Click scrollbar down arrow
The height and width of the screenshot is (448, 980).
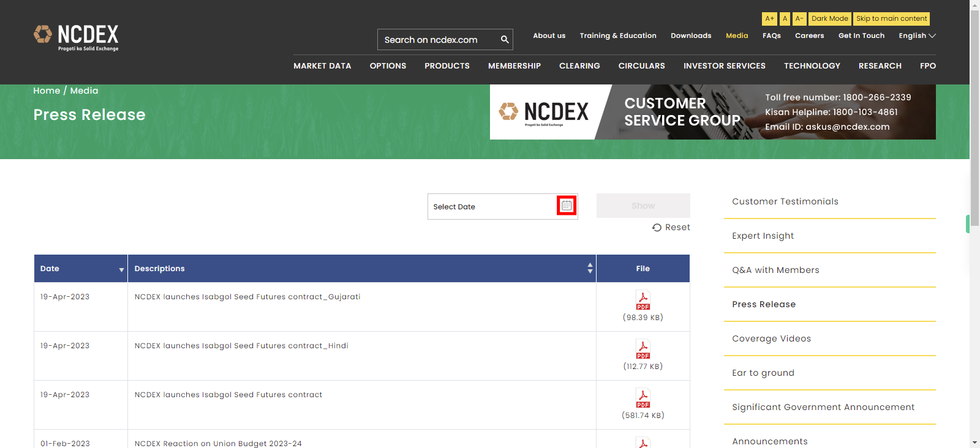(974, 442)
